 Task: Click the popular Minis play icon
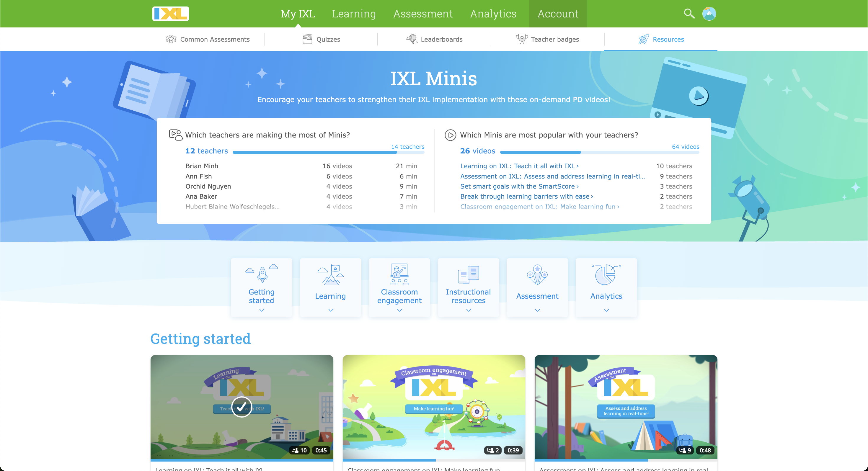pos(450,135)
